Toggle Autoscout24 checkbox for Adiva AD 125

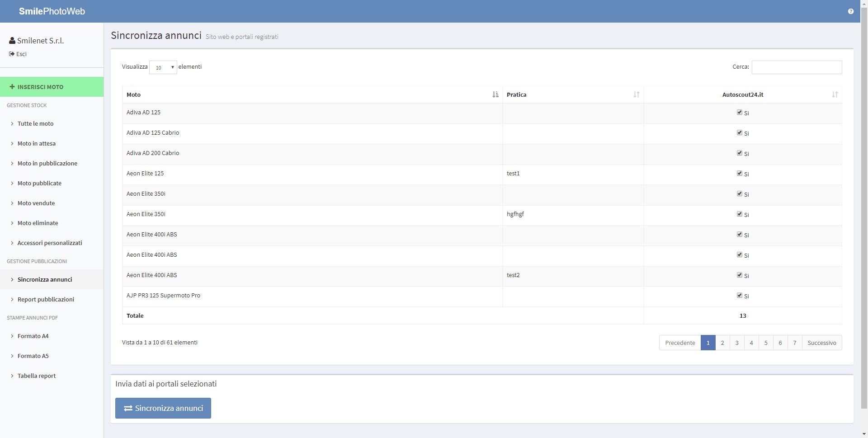point(740,112)
